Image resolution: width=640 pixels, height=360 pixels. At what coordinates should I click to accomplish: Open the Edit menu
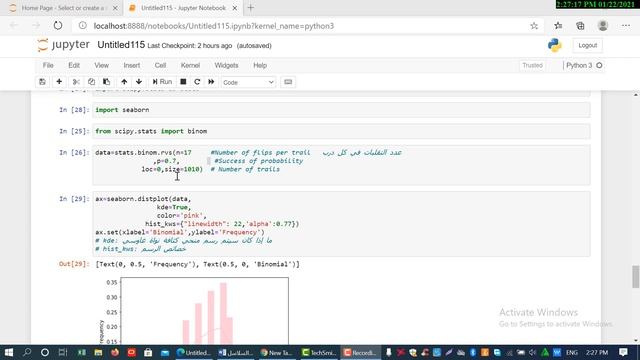click(74, 65)
